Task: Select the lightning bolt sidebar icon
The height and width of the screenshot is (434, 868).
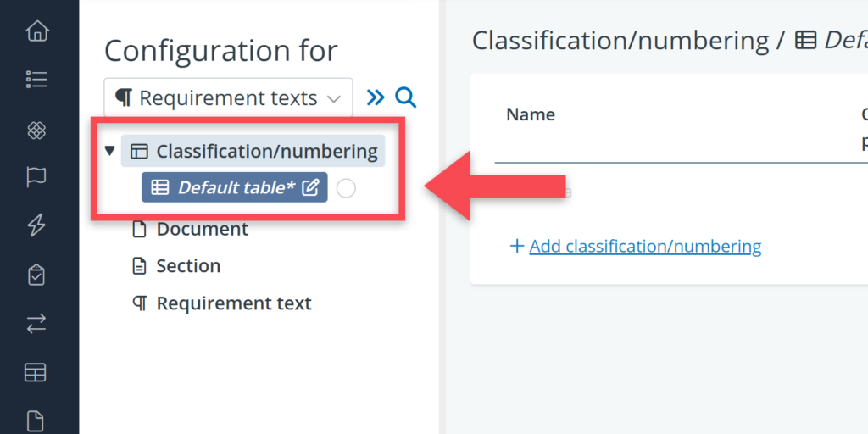Action: pos(36,225)
